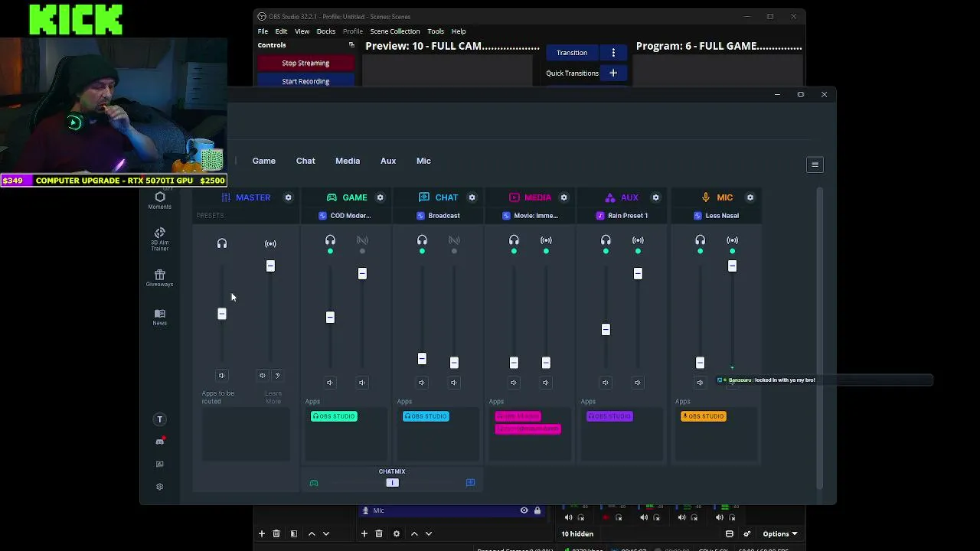Switch to the Mic tab
This screenshot has height=551, width=980.
click(423, 161)
